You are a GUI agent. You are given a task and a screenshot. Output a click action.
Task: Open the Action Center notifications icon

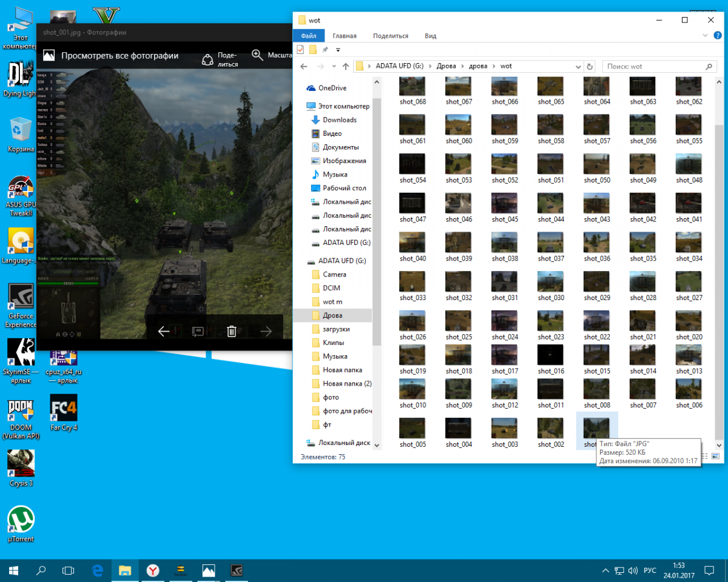tap(709, 570)
